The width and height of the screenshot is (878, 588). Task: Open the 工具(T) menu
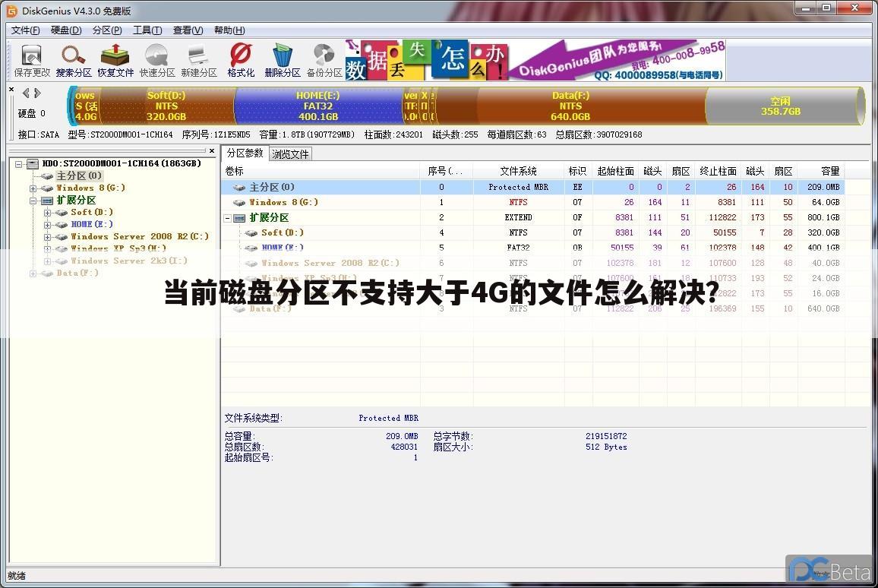tap(147, 30)
